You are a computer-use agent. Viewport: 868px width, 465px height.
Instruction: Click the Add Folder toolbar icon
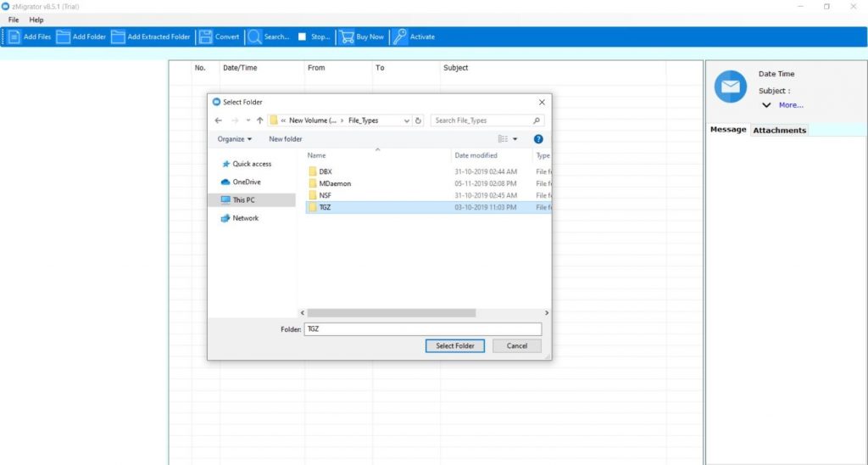point(64,37)
